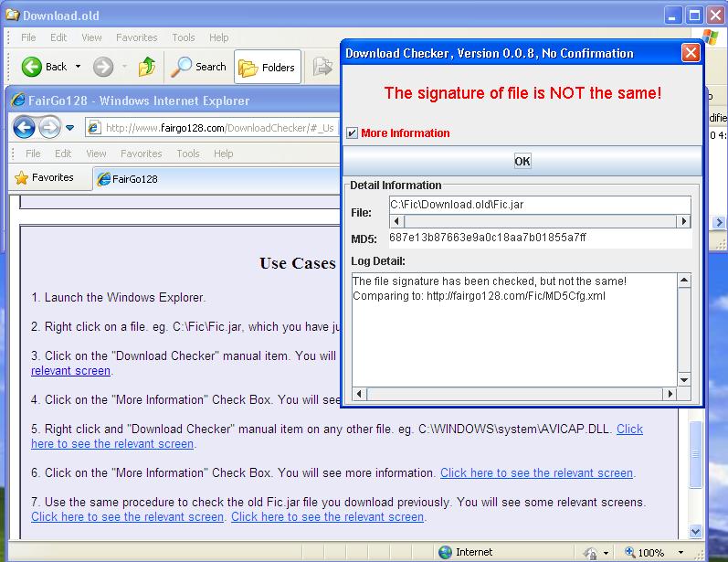This screenshot has height=562, width=728.
Task: Open Tools menu in Download.old window
Action: (x=184, y=37)
